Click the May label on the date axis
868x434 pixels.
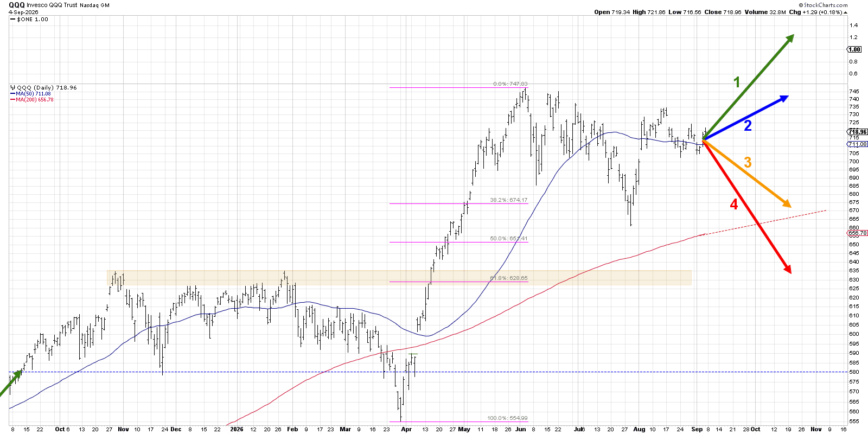(x=464, y=429)
